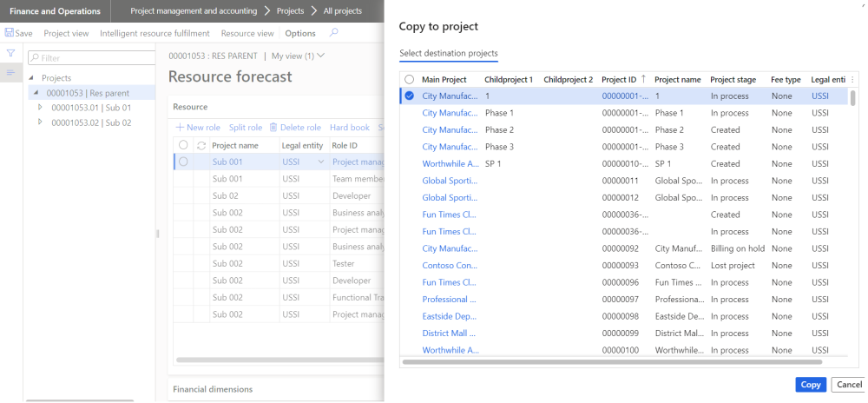Open the Project view menu
The height and width of the screenshot is (403, 868).
pyautogui.click(x=67, y=33)
